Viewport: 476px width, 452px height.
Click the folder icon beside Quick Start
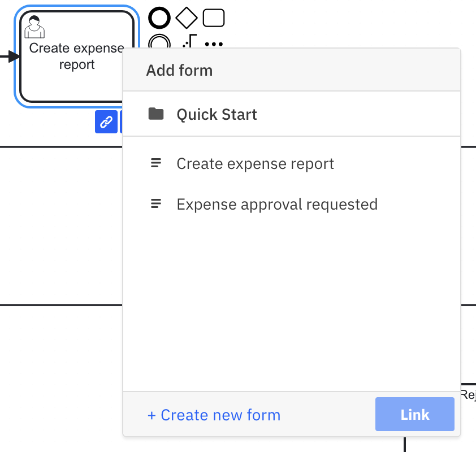click(156, 114)
